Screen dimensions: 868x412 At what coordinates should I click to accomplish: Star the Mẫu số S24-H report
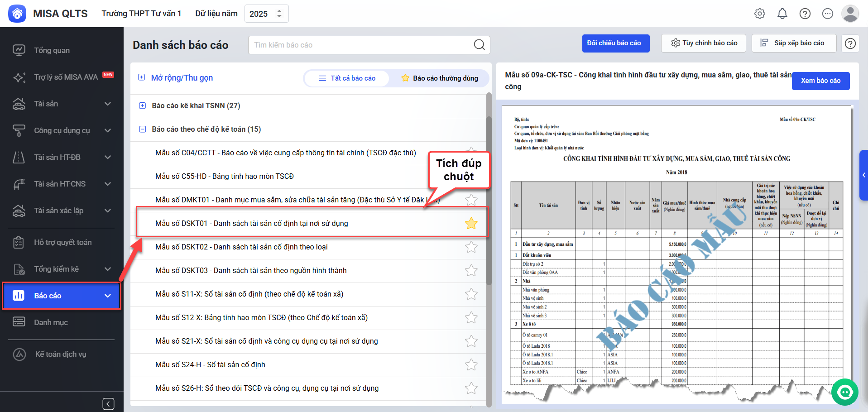tap(471, 364)
